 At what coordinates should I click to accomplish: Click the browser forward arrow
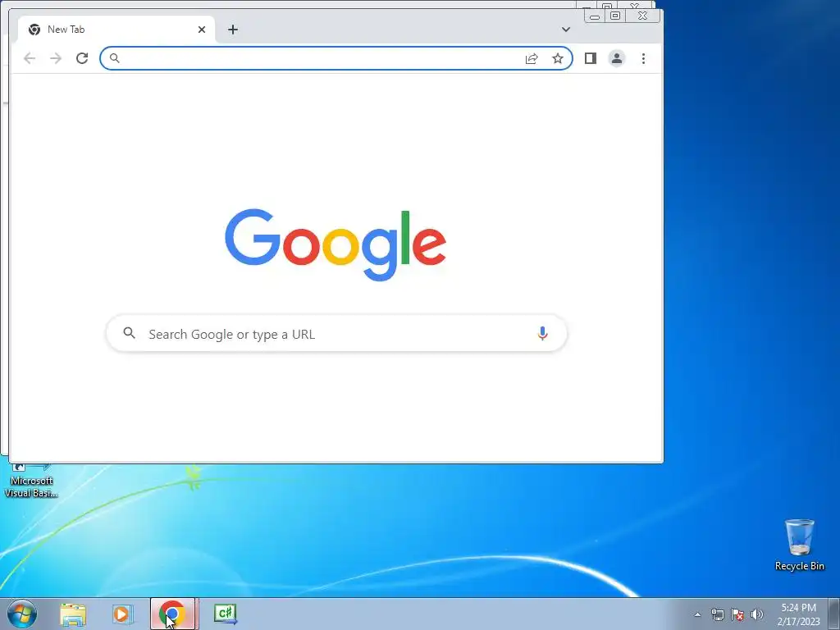click(x=56, y=58)
